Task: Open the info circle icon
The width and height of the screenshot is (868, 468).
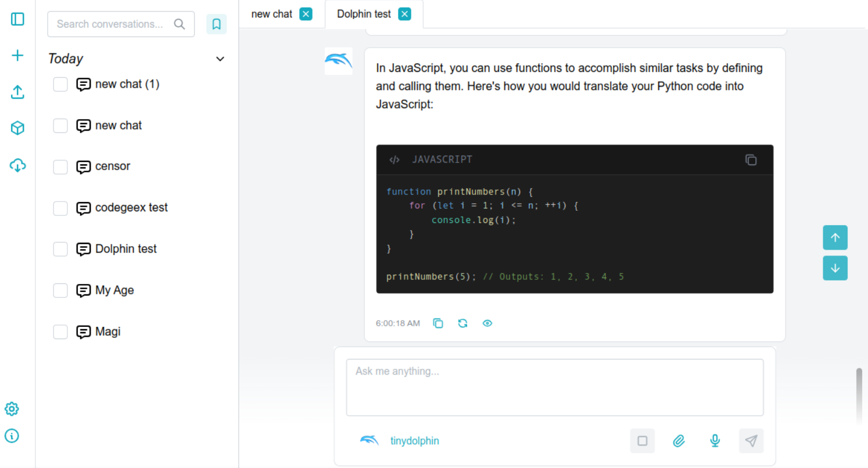Action: (12, 435)
